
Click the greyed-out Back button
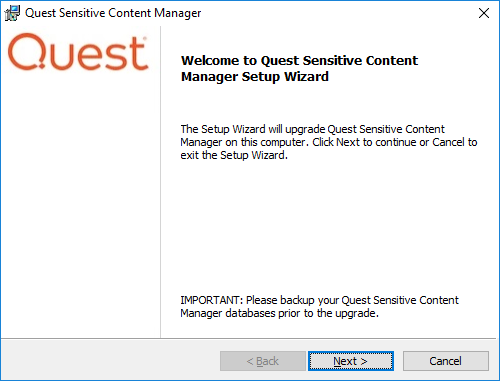pos(263,361)
